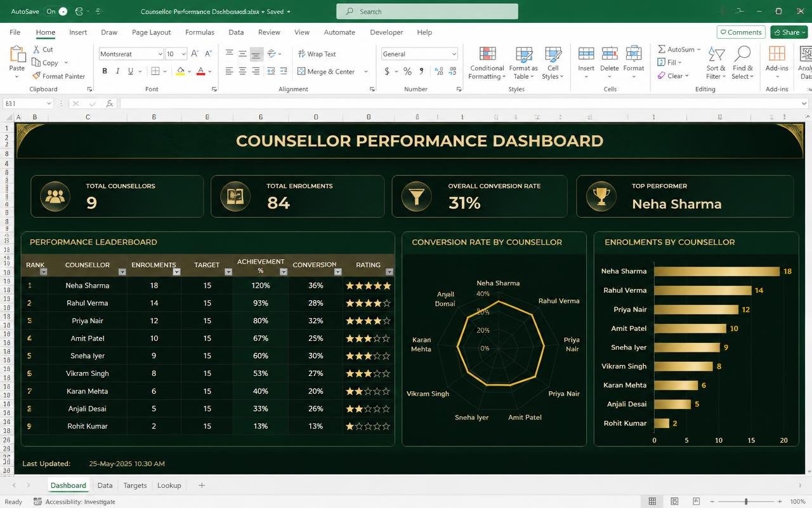Open the Formulas ribbon tab

coord(200,32)
